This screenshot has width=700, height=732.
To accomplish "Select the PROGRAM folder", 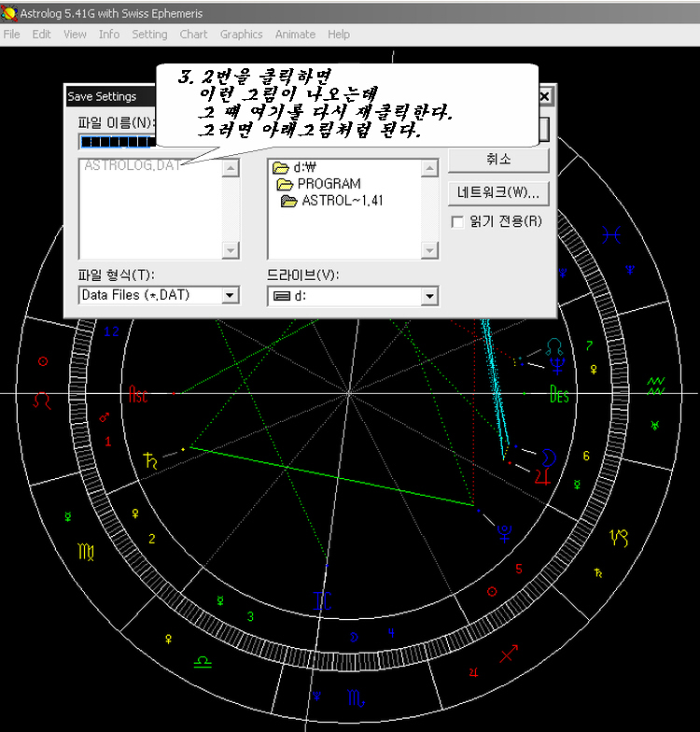I will [x=319, y=184].
